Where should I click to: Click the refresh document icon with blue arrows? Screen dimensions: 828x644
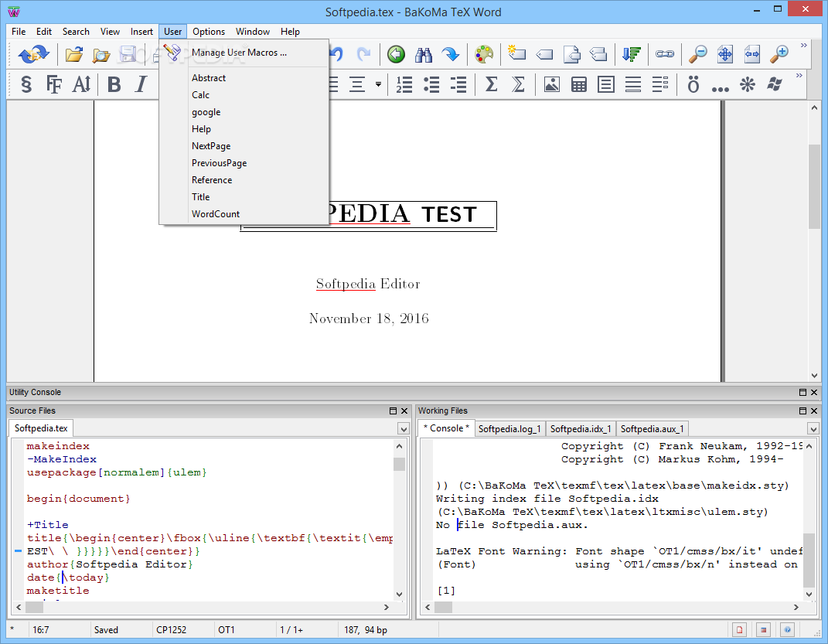(33, 54)
